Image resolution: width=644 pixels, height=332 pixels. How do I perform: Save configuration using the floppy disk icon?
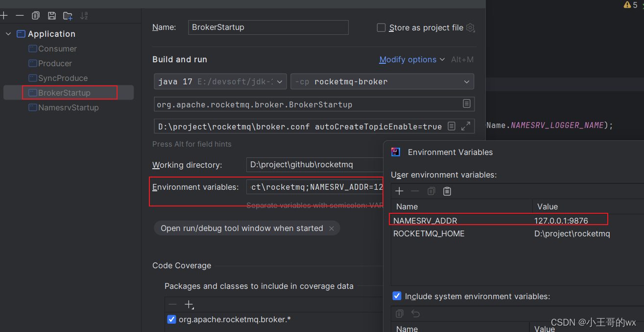click(x=51, y=16)
